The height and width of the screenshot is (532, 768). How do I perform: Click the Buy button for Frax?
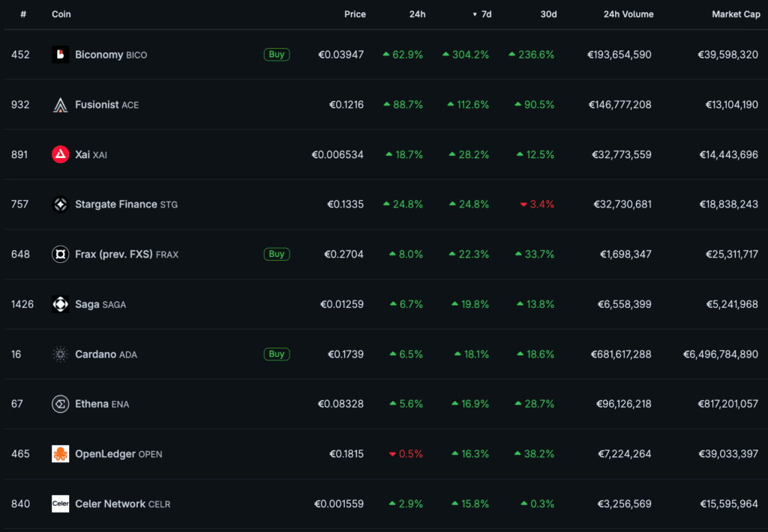[x=277, y=254]
